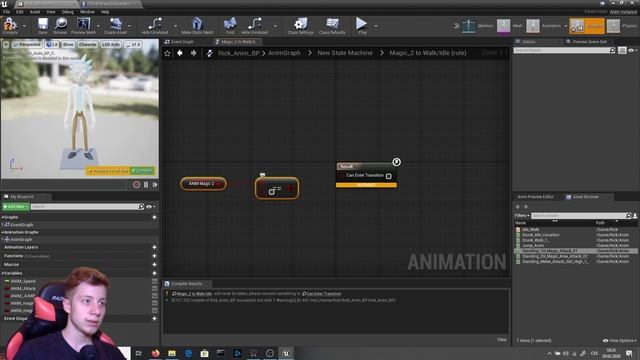Click AnimGraph in the breadcrumb
Viewport: 640px width, 360px height.
[284, 53]
